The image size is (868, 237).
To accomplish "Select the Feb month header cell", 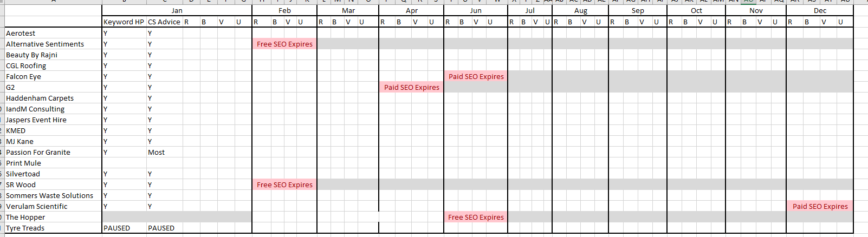I will pos(284,10).
